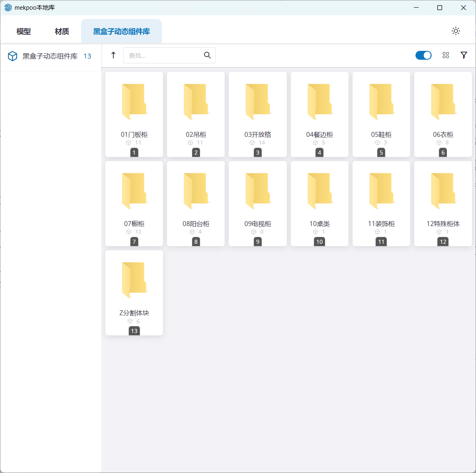The width and height of the screenshot is (476, 473).
Task: Toggle the light/dark theme sun icon
Action: [456, 31]
